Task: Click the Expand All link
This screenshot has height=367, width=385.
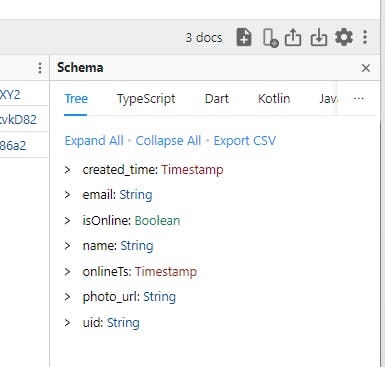Action: click(94, 141)
